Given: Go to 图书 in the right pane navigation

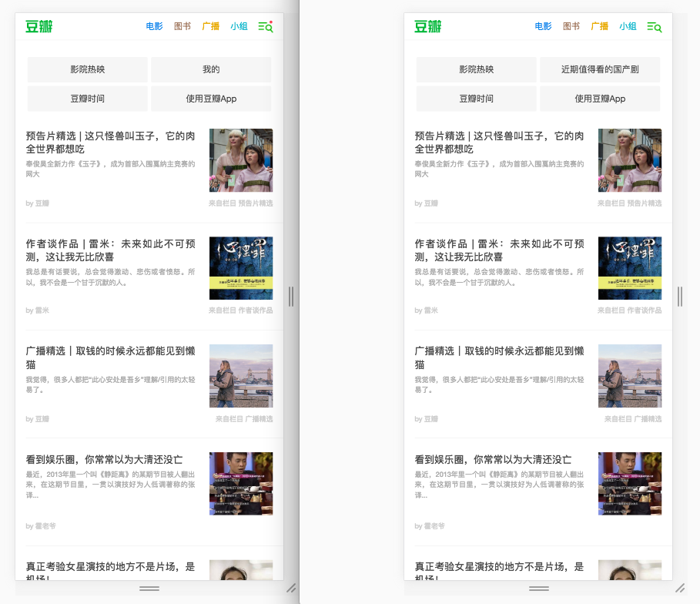Looking at the screenshot, I should (571, 27).
